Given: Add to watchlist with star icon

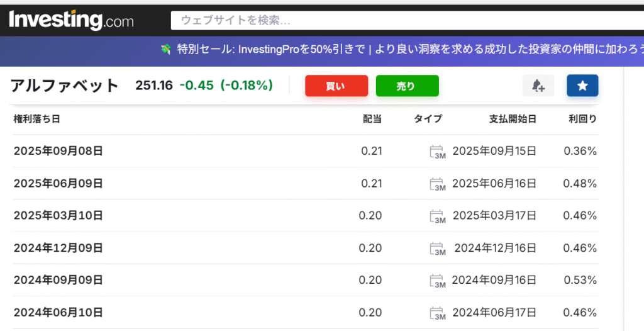Looking at the screenshot, I should point(582,86).
